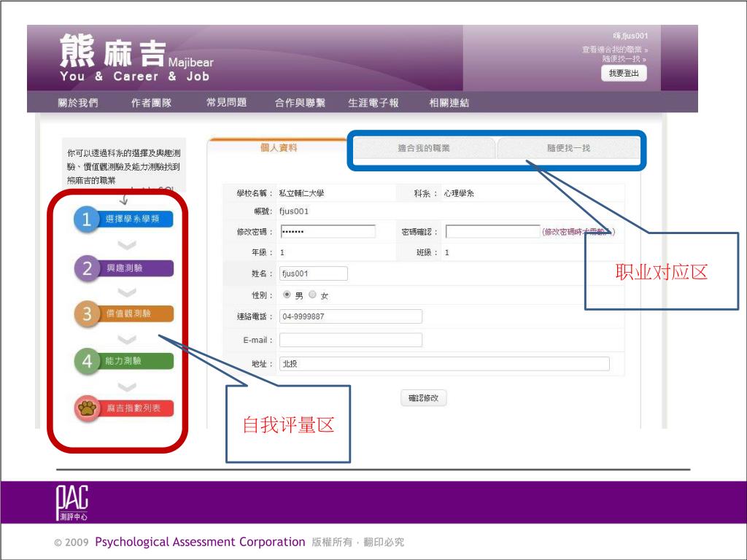Open 相關連結 menu item
This screenshot has width=747, height=560.
(x=449, y=103)
